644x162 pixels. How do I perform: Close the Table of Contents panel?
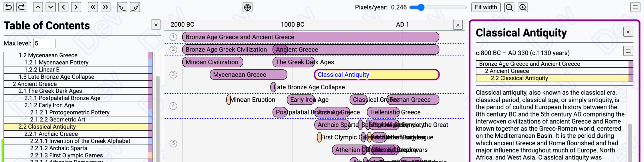(x=156, y=25)
